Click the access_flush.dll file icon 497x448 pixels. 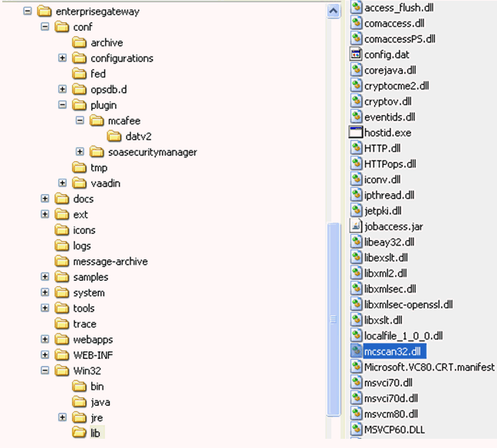356,8
